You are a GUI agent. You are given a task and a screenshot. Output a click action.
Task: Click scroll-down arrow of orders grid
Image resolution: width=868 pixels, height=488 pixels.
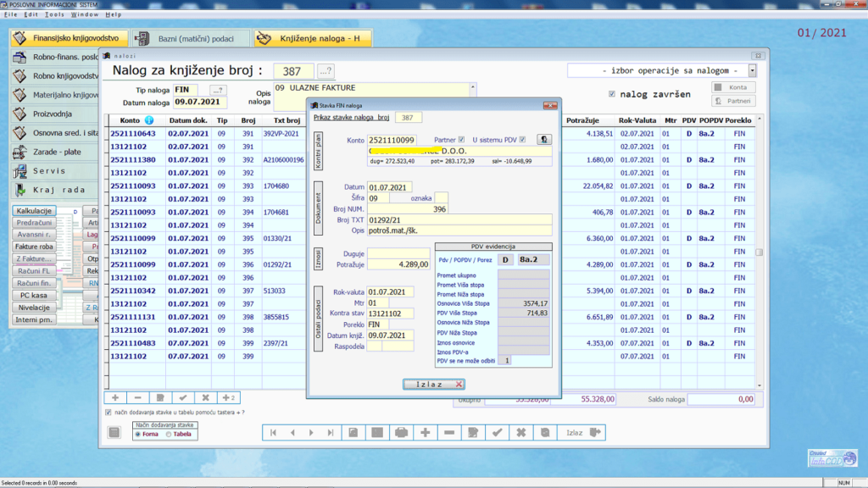(x=759, y=385)
